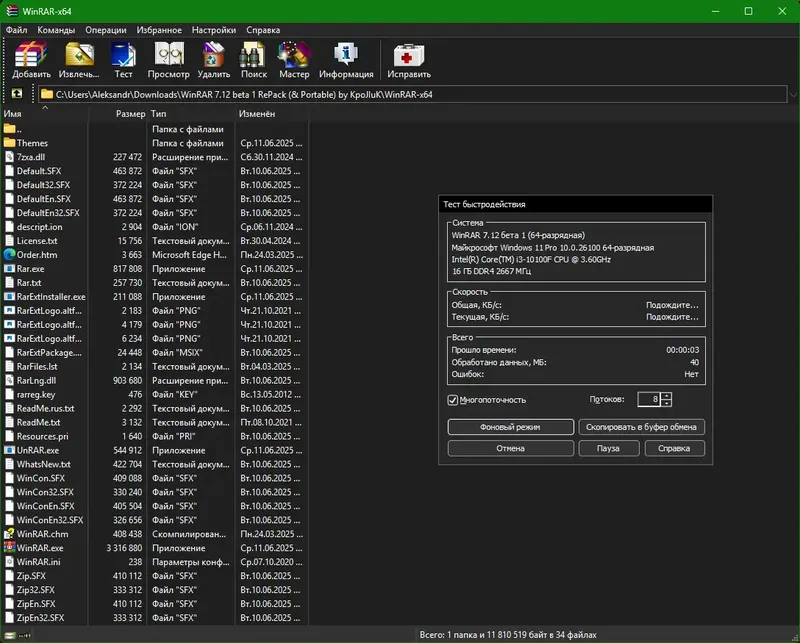
Task: Increase Потоков count with up arrow
Action: coord(667,395)
